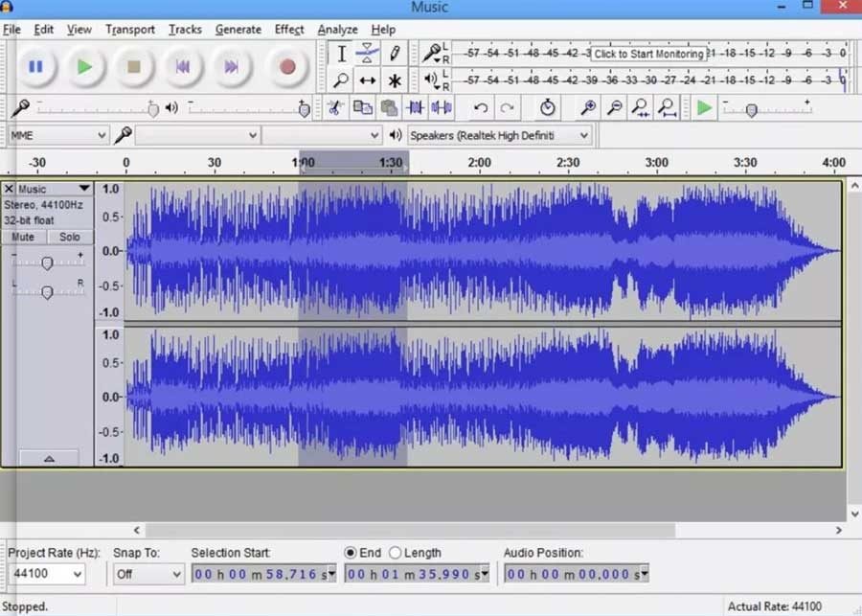Image resolution: width=862 pixels, height=616 pixels.
Task: Close the Music track with X
Action: (9, 189)
